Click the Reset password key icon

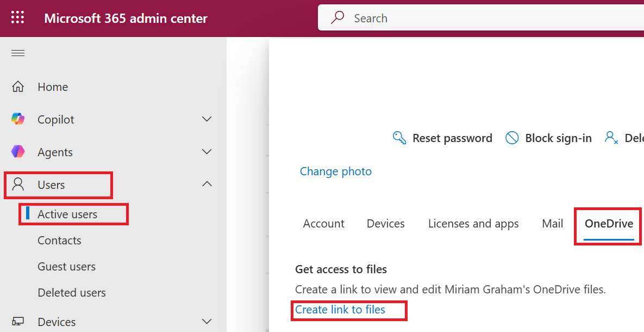coord(399,138)
